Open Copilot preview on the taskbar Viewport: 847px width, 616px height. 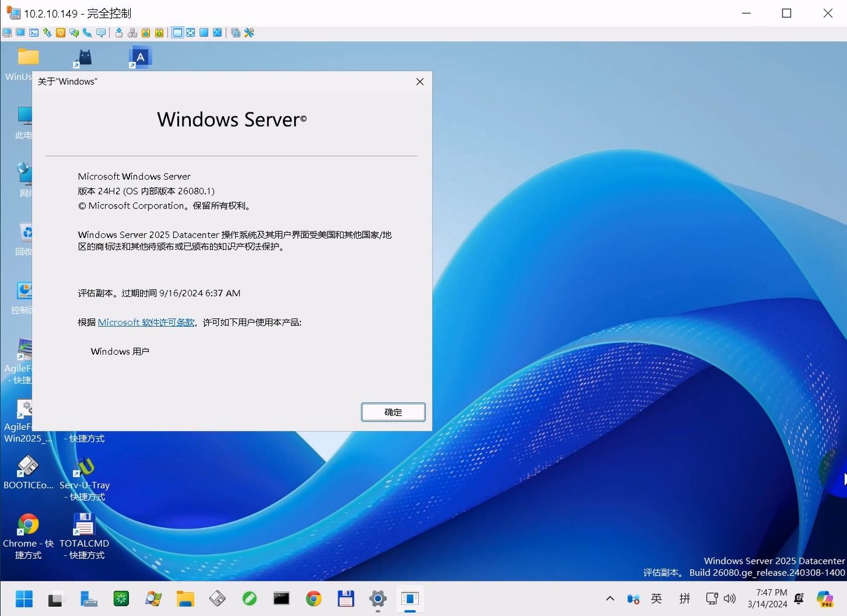coord(825,599)
